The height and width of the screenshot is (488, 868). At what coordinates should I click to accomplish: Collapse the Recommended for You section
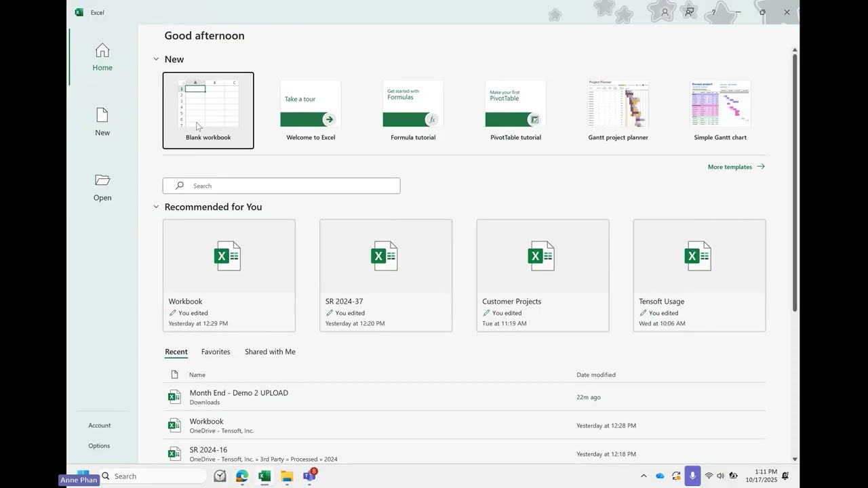click(x=156, y=207)
